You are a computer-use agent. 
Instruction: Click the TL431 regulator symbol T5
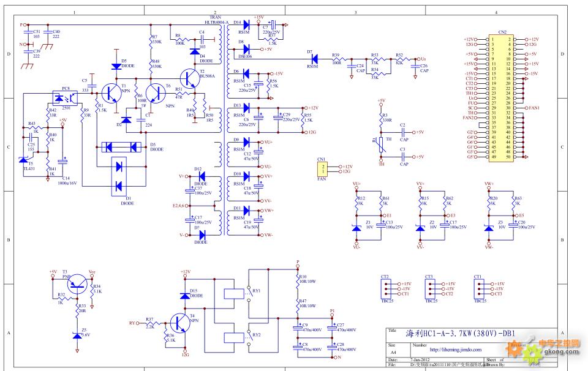click(23, 159)
